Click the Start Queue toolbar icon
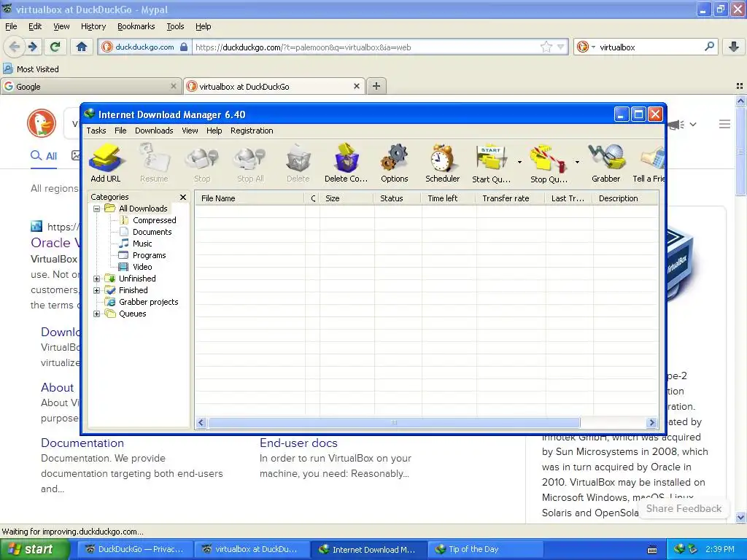 click(x=491, y=163)
